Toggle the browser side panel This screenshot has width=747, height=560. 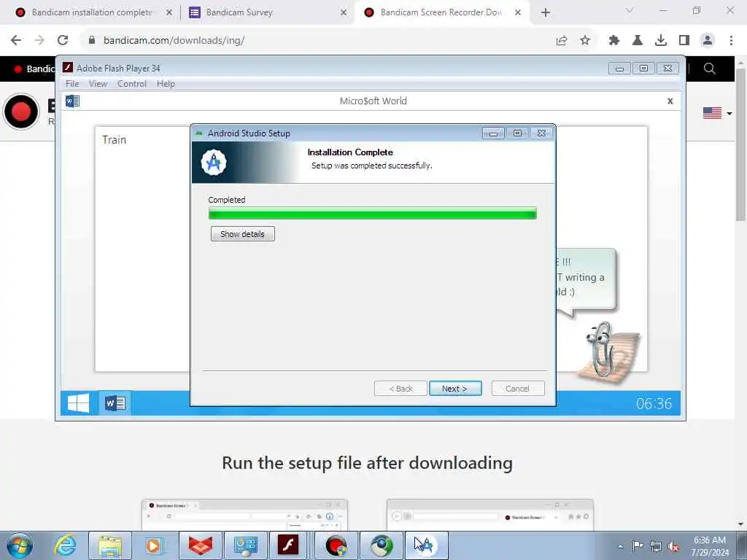(x=684, y=41)
